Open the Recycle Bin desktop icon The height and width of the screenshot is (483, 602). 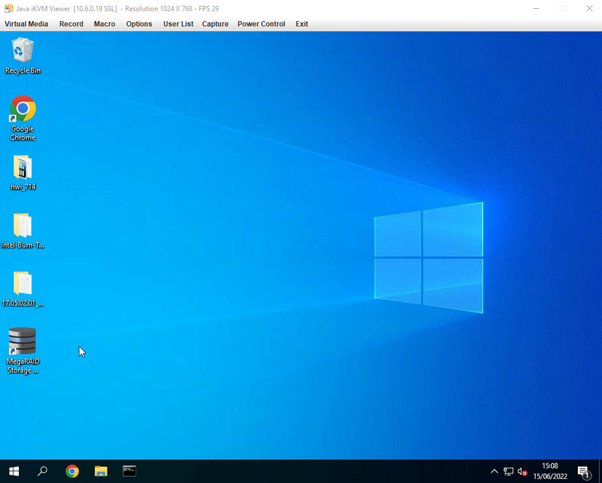22,51
